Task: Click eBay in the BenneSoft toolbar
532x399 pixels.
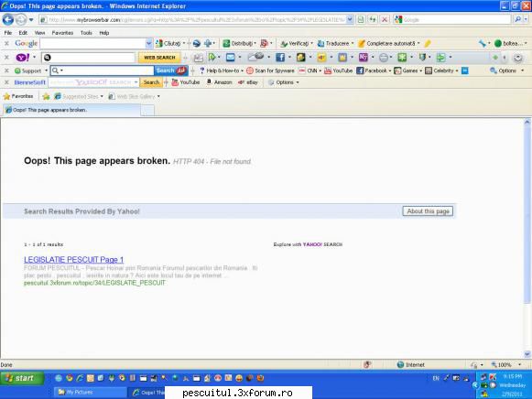Action: (x=248, y=82)
